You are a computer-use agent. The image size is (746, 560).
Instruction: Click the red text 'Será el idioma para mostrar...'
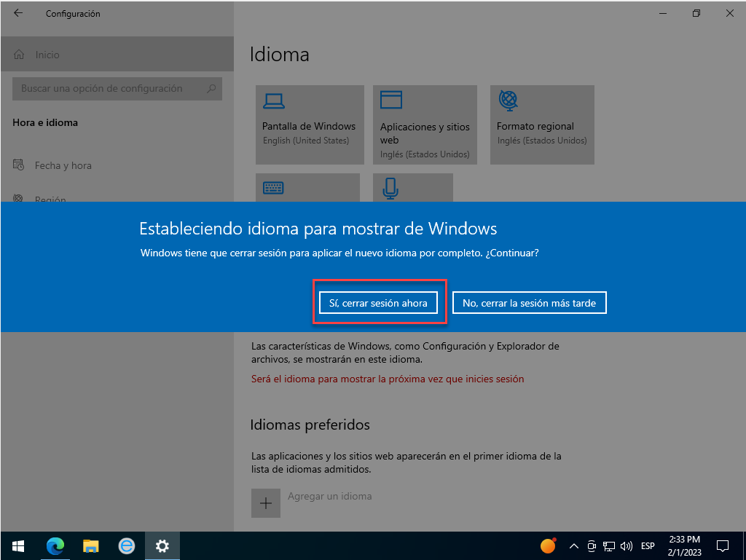coord(388,379)
